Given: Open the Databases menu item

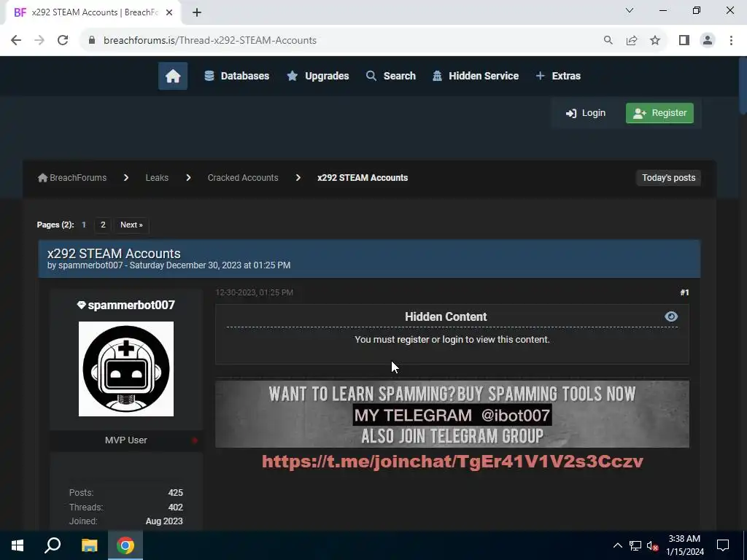Looking at the screenshot, I should 237,76.
